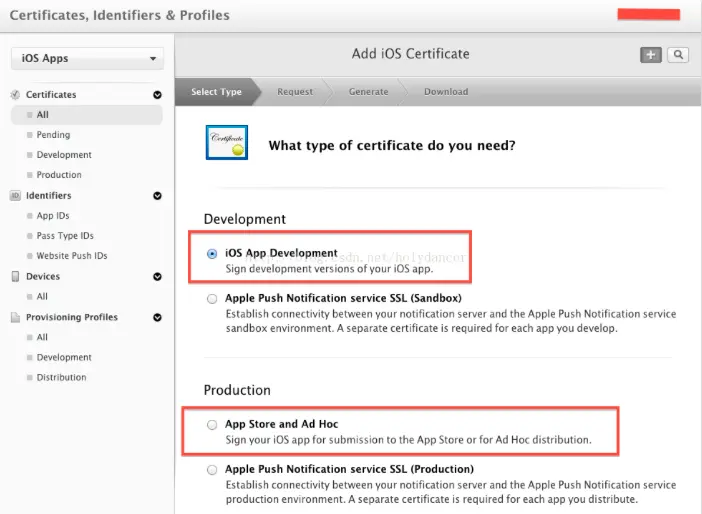Image resolution: width=702 pixels, height=514 pixels.
Task: Click the Devices sidebar heading
Action: pyautogui.click(x=43, y=277)
